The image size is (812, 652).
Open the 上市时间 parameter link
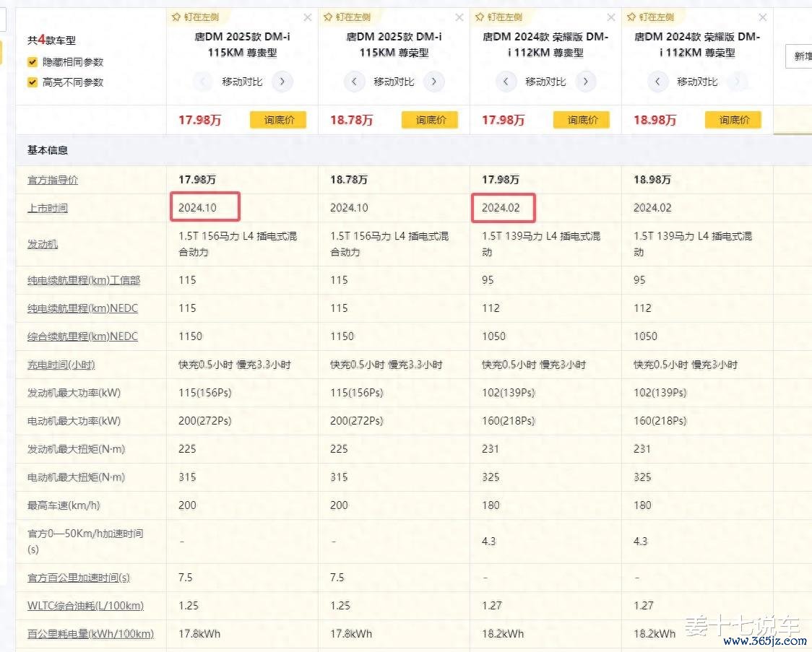[48, 208]
